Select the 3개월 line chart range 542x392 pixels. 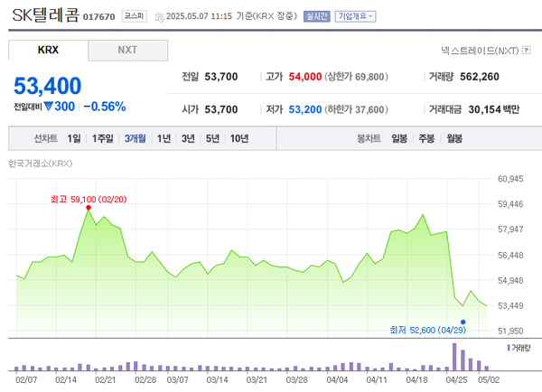click(135, 138)
